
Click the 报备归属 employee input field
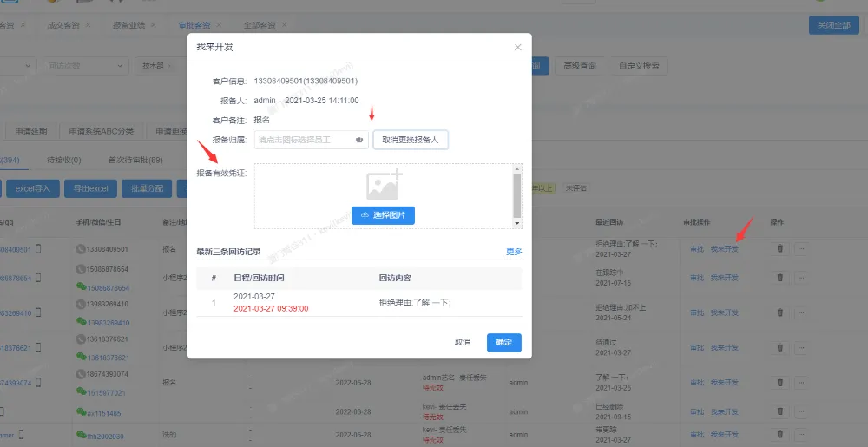coord(304,140)
